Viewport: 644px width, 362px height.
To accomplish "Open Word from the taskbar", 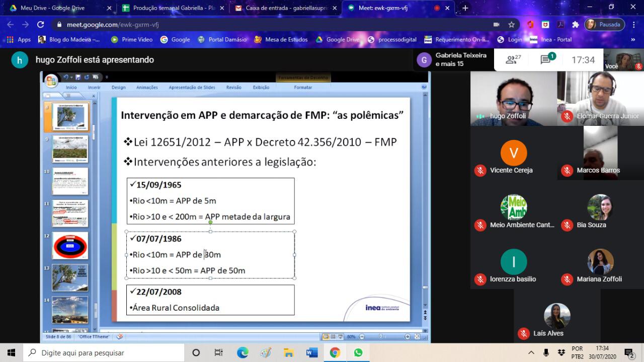I will [311, 352].
